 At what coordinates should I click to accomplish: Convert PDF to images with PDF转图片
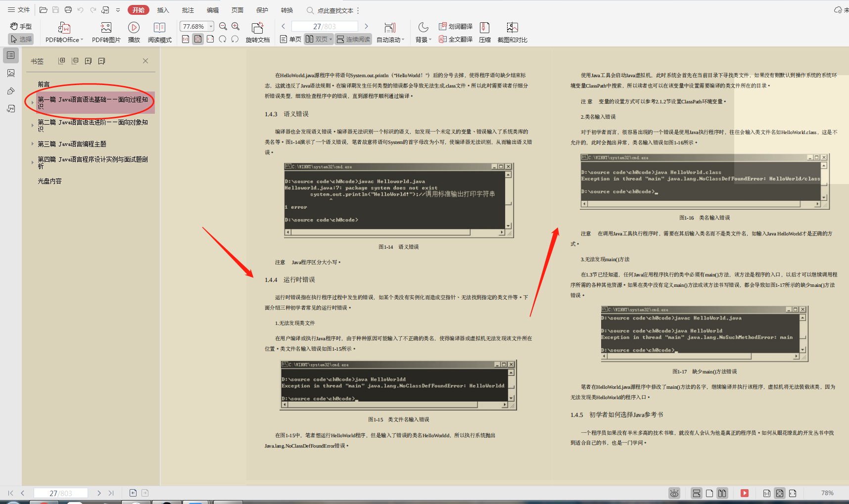106,32
